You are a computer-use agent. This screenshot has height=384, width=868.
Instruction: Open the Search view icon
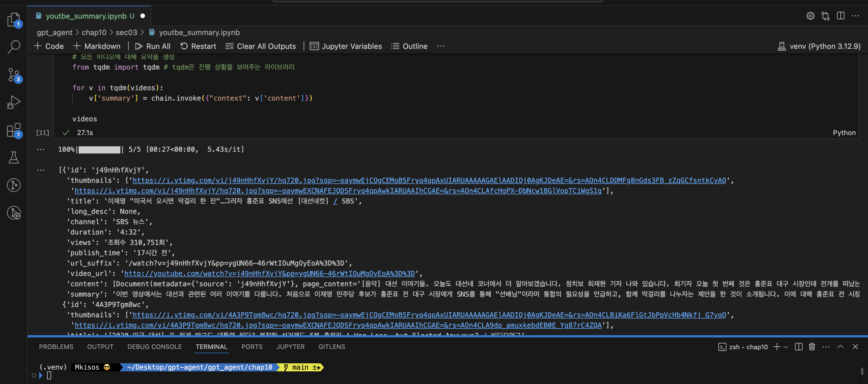click(13, 47)
